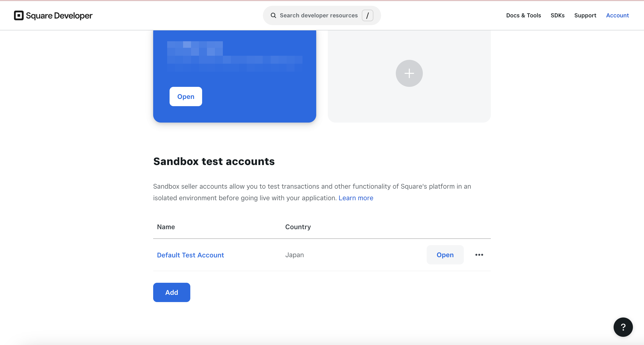Viewport: 644px width, 345px height.
Task: Click the slash shortcut key badge
Action: (367, 15)
